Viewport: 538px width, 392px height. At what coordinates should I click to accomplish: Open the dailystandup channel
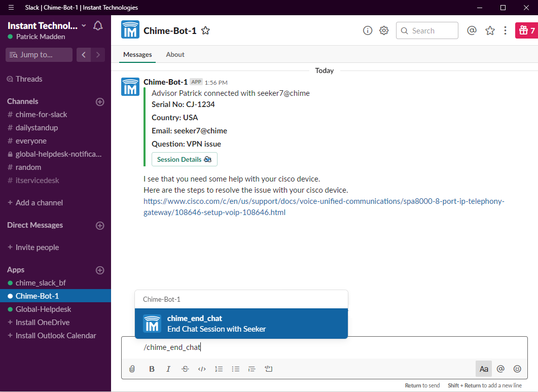tap(56, 128)
